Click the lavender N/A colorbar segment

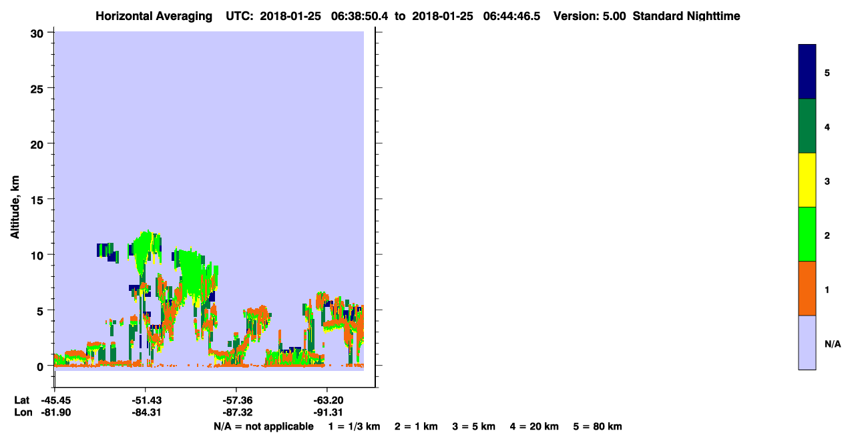(807, 342)
